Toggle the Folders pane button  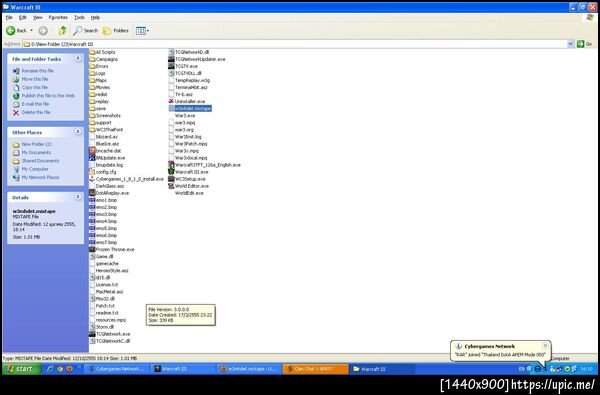pyautogui.click(x=116, y=31)
